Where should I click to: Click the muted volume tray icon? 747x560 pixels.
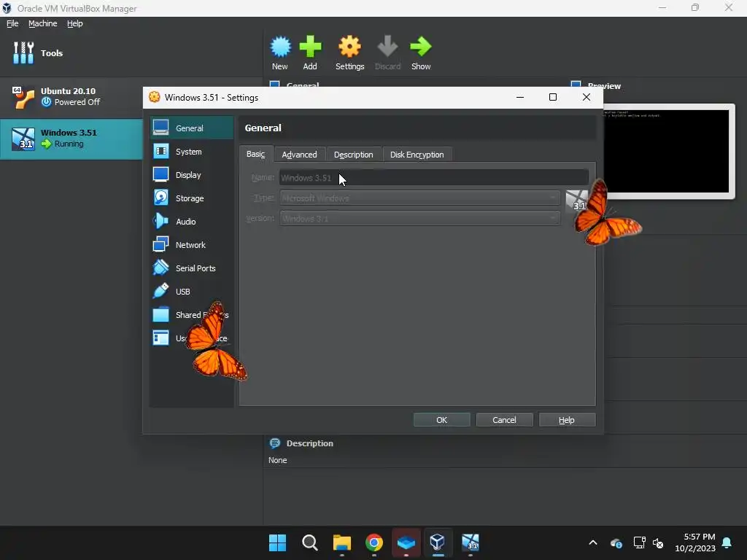click(x=658, y=542)
